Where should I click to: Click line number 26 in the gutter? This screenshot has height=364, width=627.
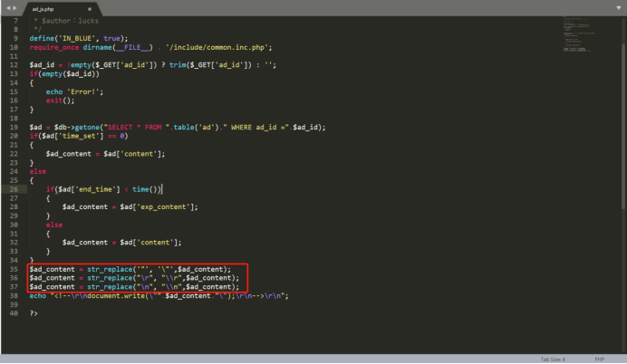point(14,189)
